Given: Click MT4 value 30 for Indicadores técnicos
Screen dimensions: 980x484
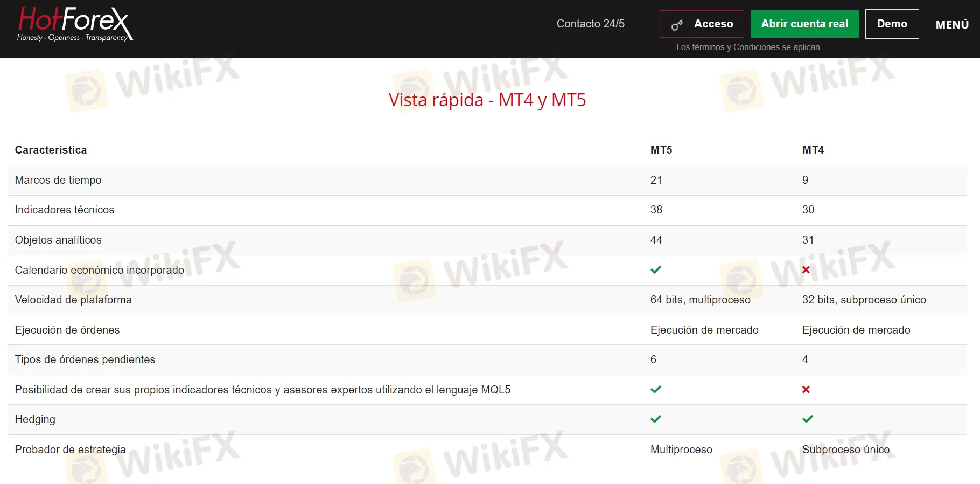Looking at the screenshot, I should (808, 210).
